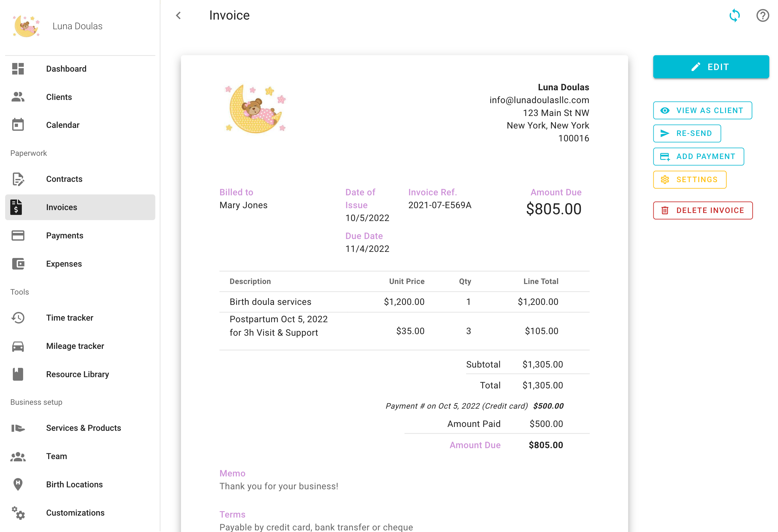
Task: Go back using the left chevron arrow
Action: pos(178,15)
